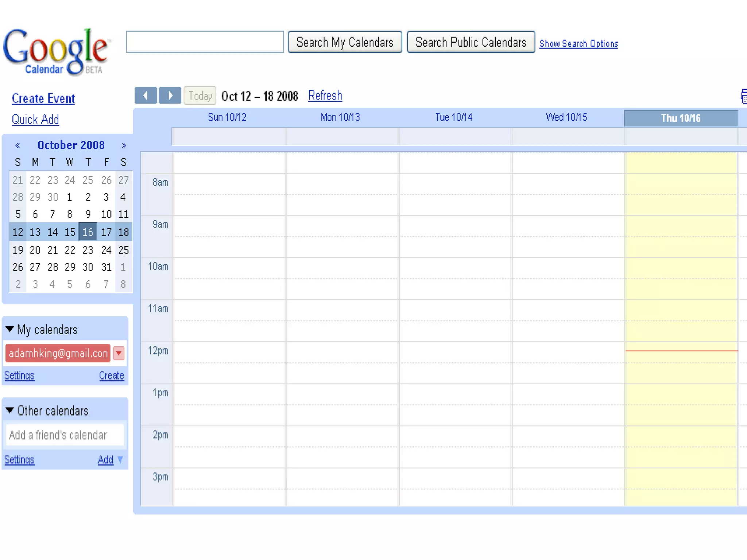Show previous month in mini calendar
747x560 pixels.
point(18,145)
